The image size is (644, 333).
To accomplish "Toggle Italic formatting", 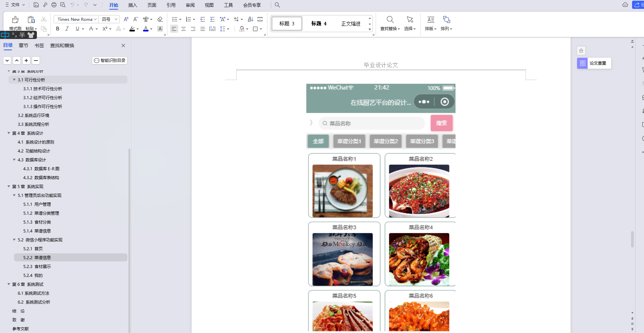I will [67, 29].
